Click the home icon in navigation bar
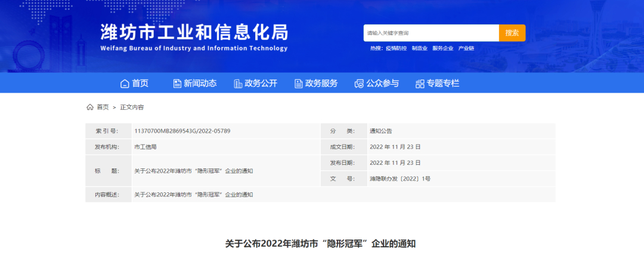The image size is (644, 264). pyautogui.click(x=125, y=84)
